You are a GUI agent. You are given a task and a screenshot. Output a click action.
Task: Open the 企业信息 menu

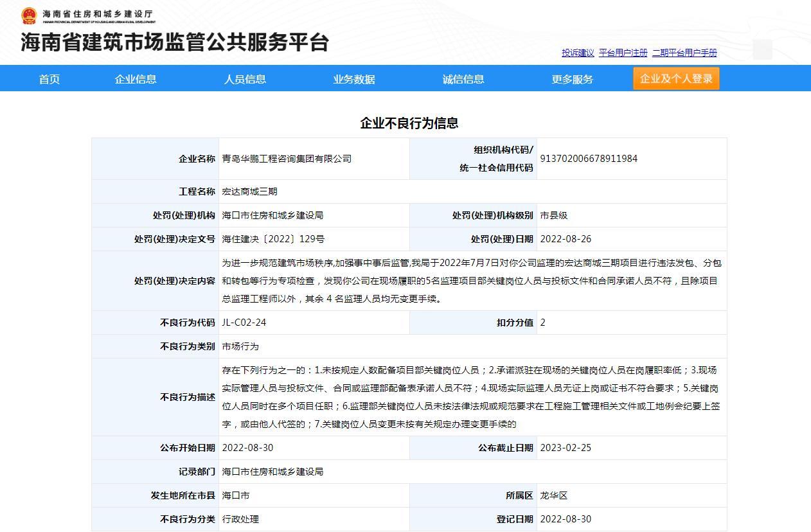coord(136,79)
